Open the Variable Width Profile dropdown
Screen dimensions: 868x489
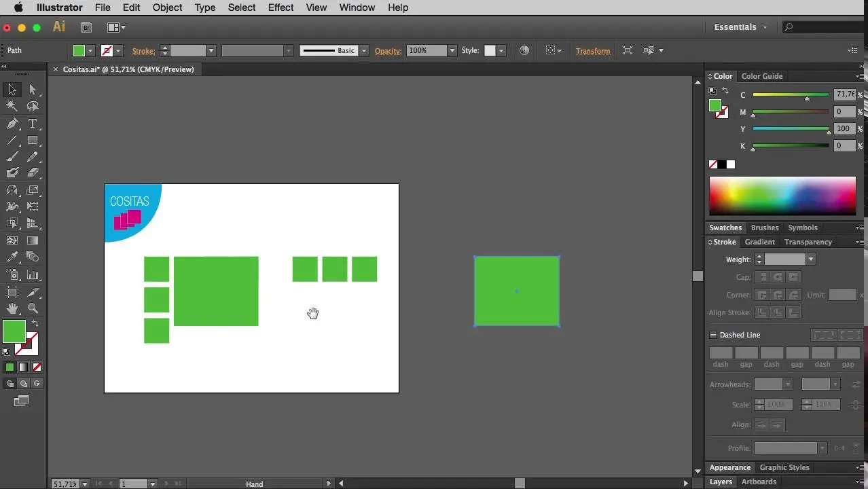point(822,448)
